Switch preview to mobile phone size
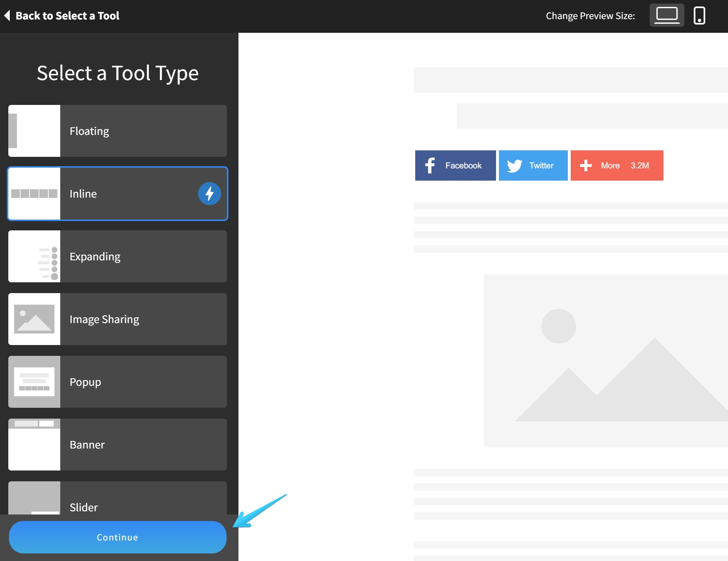This screenshot has height=561, width=728. point(699,16)
